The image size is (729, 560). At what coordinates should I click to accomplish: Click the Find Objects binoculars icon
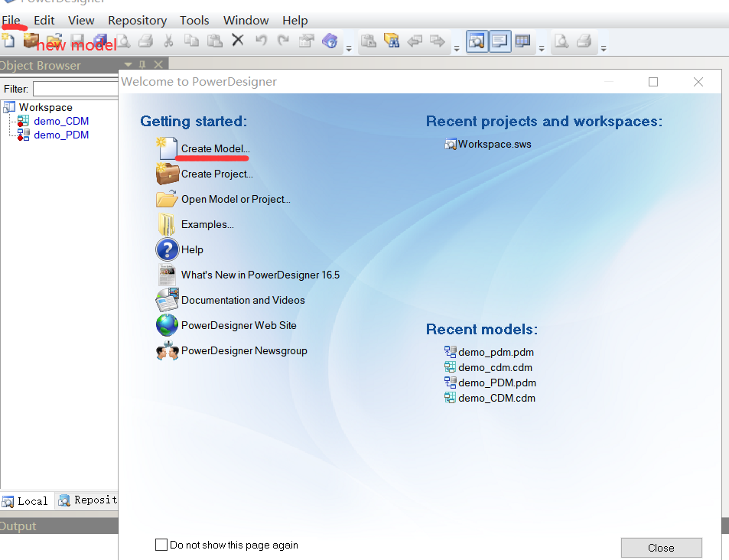point(392,41)
